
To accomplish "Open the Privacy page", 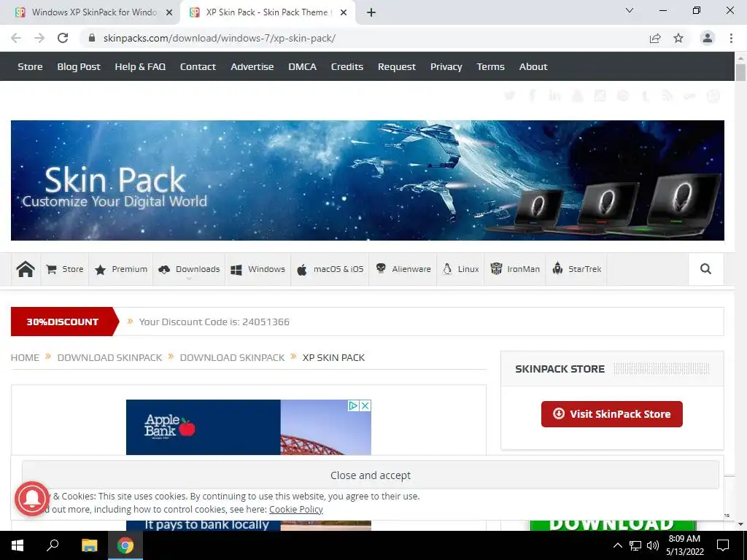I will tap(446, 66).
